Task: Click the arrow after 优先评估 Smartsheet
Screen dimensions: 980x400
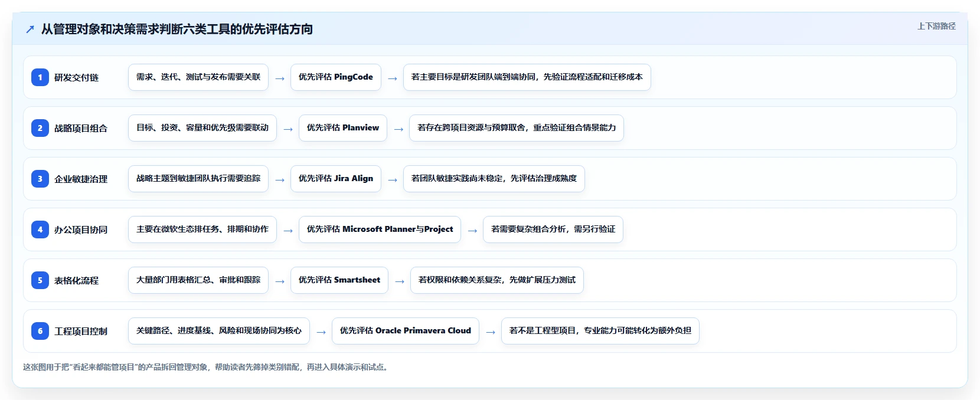Action: [400, 281]
